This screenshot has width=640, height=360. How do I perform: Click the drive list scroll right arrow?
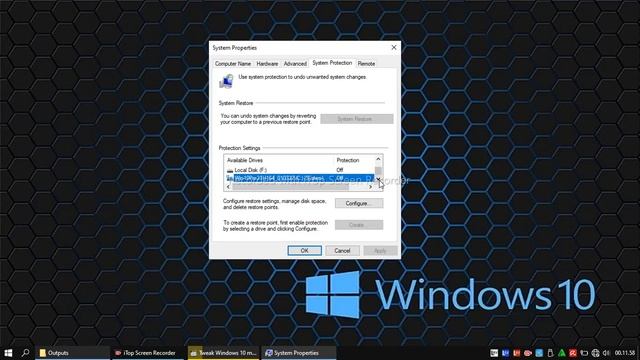(371, 187)
